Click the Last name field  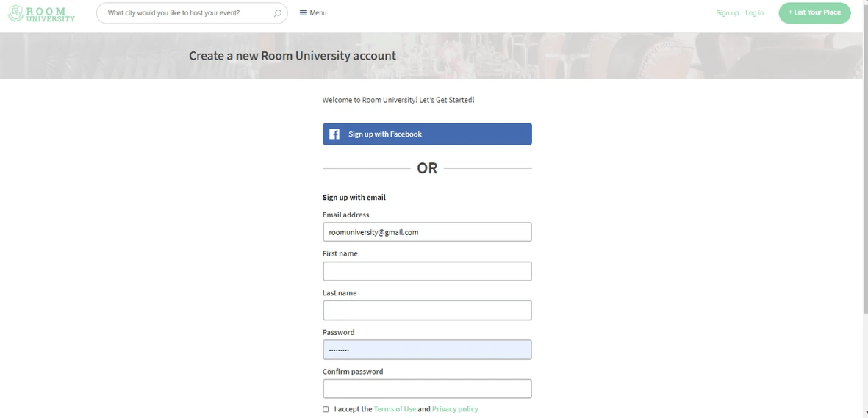coord(427,310)
